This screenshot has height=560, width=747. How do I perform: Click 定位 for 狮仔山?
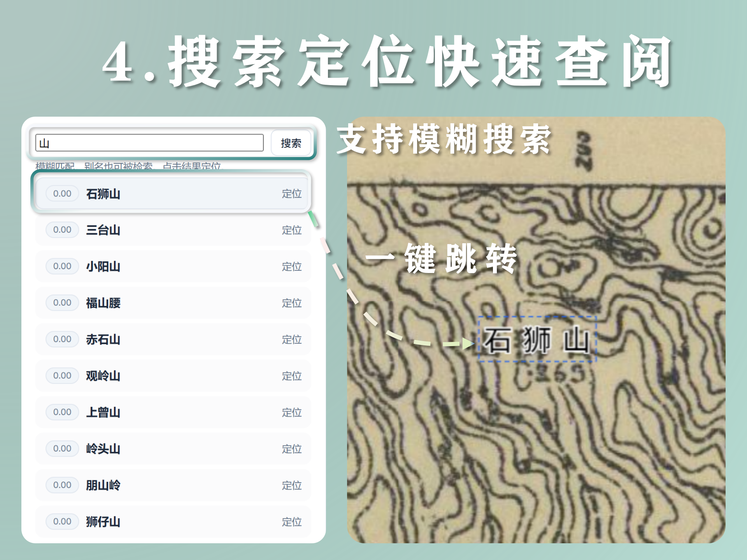292,522
